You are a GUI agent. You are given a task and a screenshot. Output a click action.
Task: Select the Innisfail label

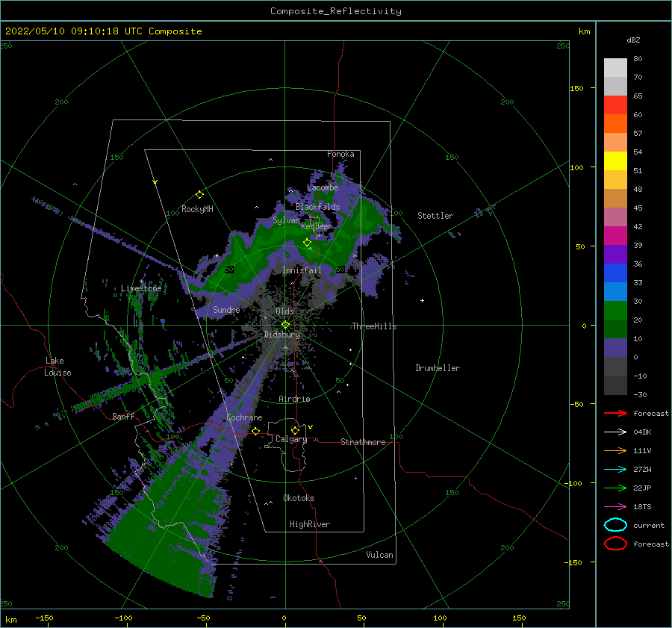pos(302,270)
